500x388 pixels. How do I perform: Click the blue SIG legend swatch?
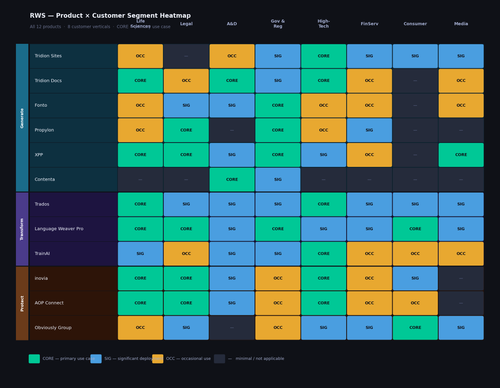[x=96, y=359]
